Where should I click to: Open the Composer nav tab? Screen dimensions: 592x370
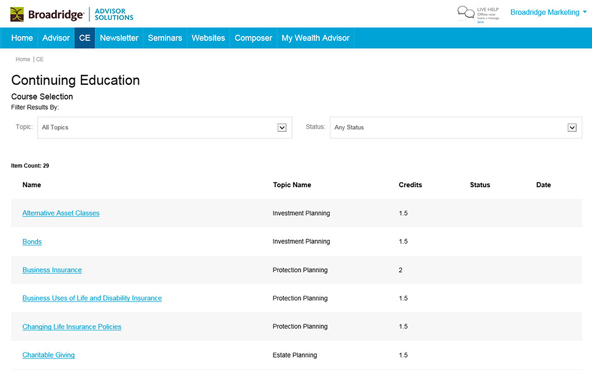[253, 38]
